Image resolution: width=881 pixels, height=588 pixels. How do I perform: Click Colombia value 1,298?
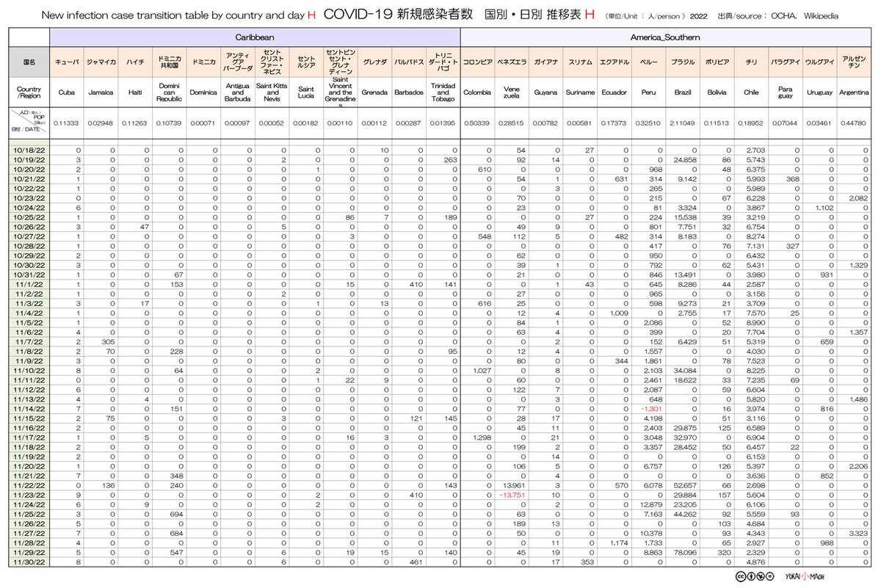480,438
